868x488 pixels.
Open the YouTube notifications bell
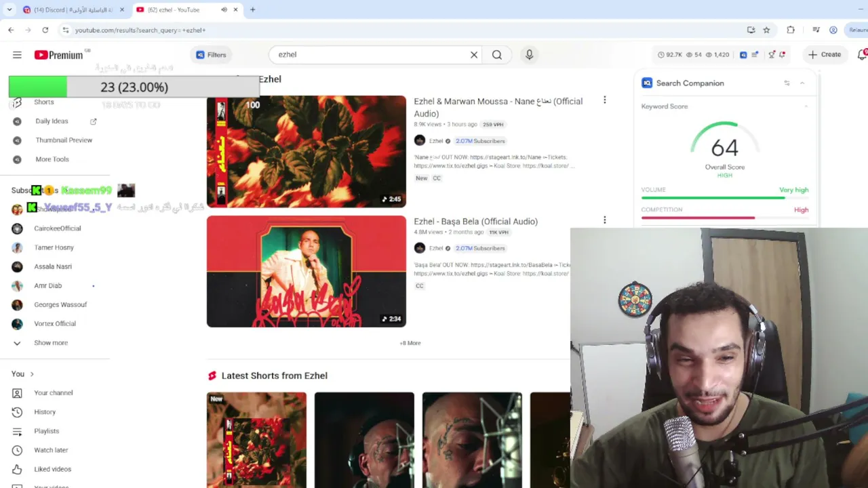[x=862, y=55]
